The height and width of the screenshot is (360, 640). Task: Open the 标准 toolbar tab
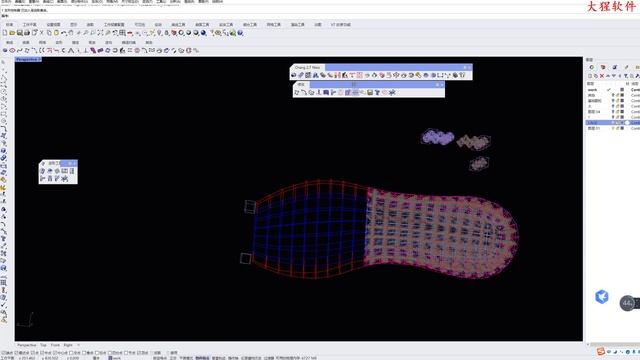click(9, 25)
